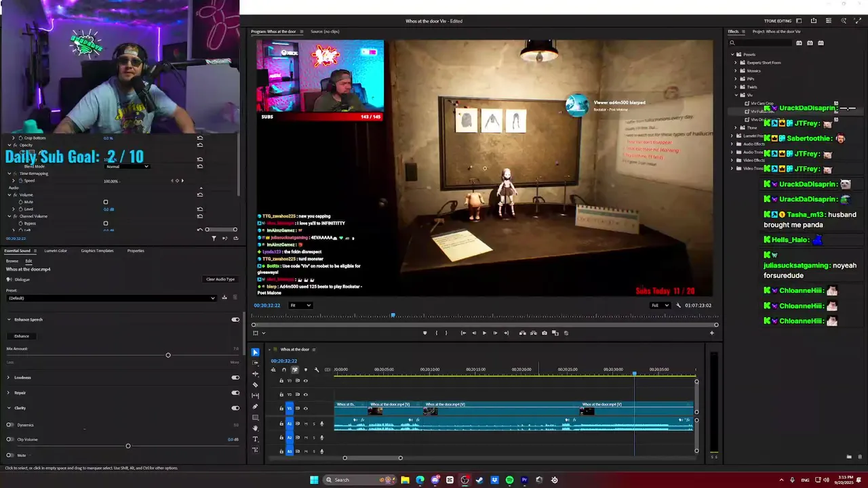Select the Rectangle tool

pos(255,418)
